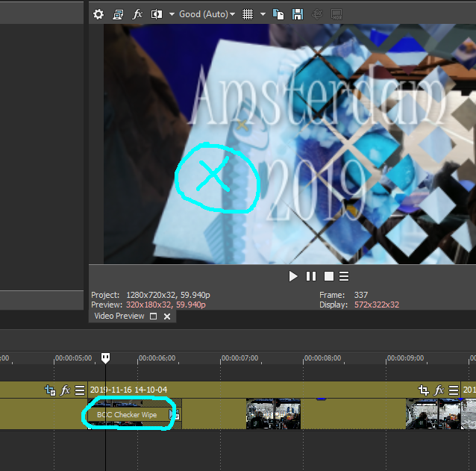The width and height of the screenshot is (476, 471).
Task: Open Event FX at 2019-11-16 clip end
Action: point(439,390)
